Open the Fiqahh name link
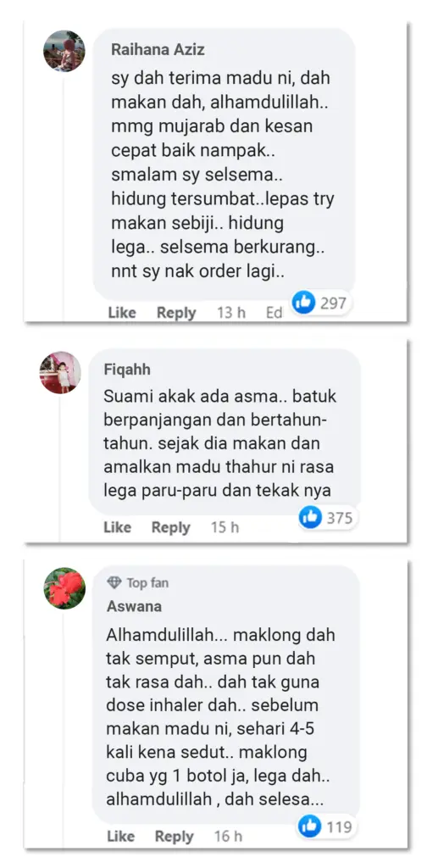The height and width of the screenshot is (868, 427). [127, 370]
